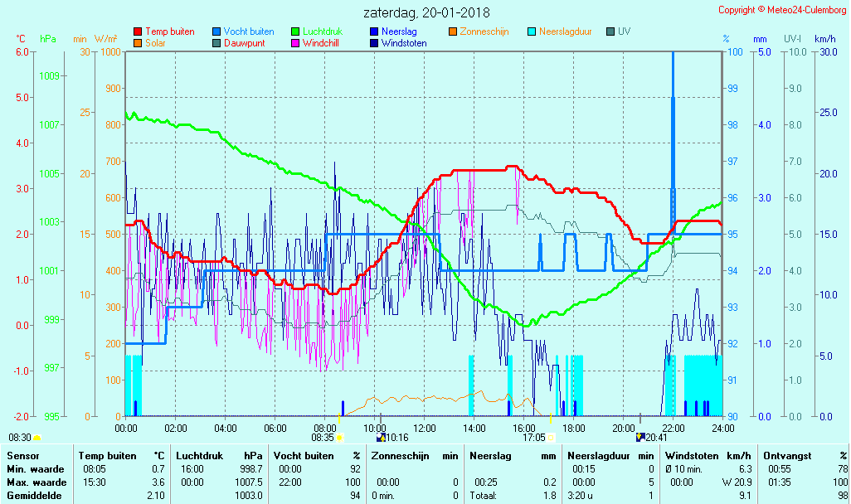Click the sun icon beside 08:30
This screenshot has height=504, width=851.
(x=36, y=437)
